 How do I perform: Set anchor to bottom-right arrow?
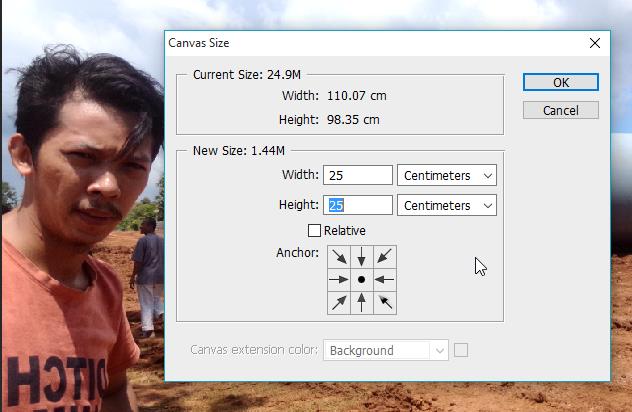(x=385, y=302)
